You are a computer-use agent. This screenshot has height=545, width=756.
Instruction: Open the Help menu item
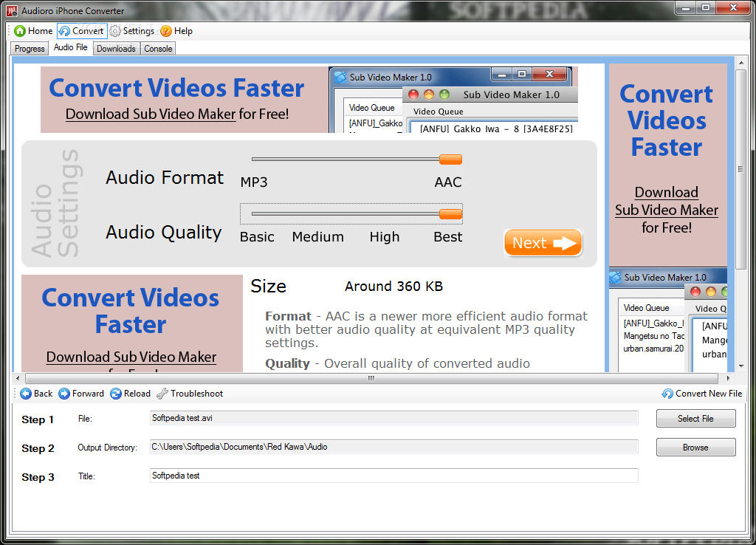[176, 31]
